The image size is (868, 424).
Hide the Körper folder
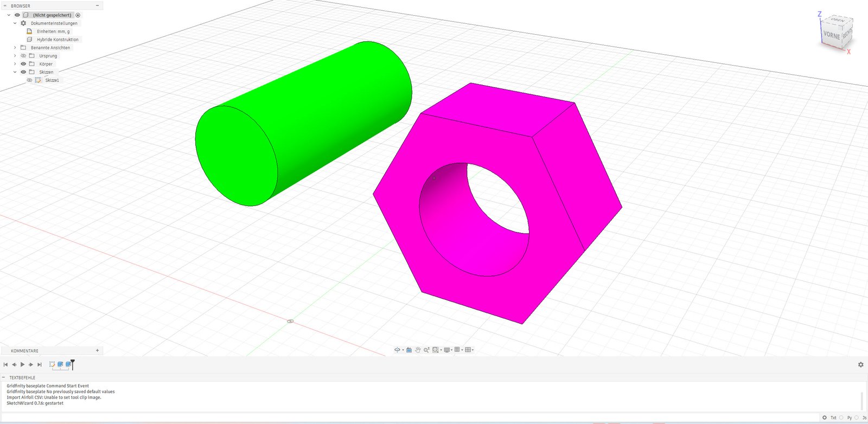coord(23,64)
